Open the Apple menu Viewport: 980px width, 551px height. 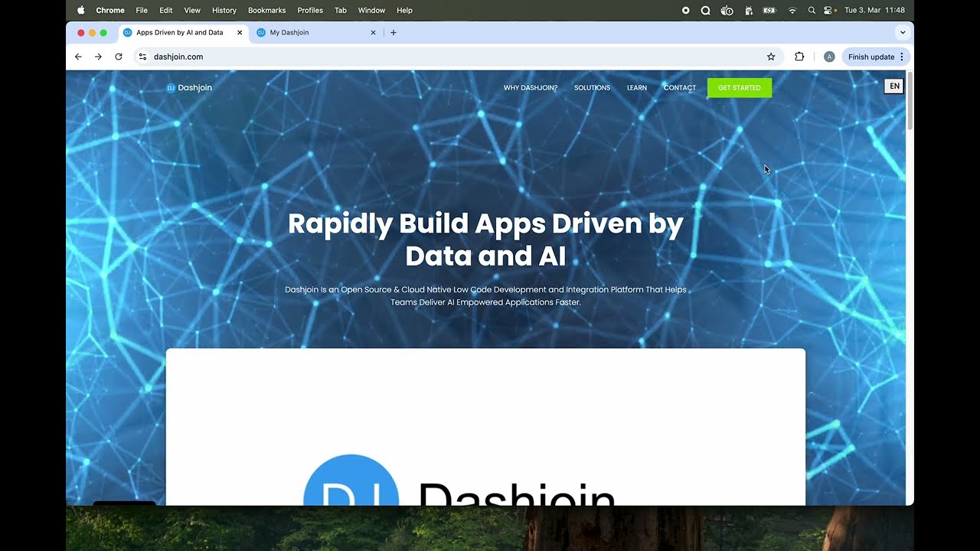[x=81, y=11]
